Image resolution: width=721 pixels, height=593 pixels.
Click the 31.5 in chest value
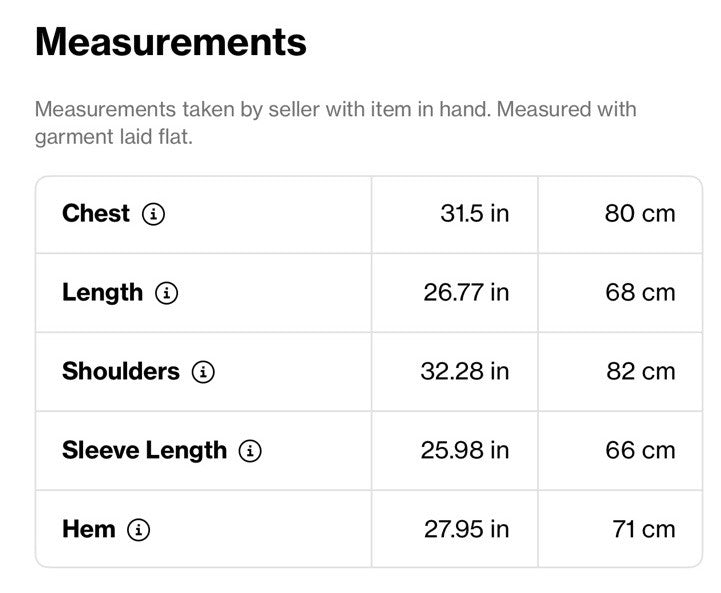[475, 214]
